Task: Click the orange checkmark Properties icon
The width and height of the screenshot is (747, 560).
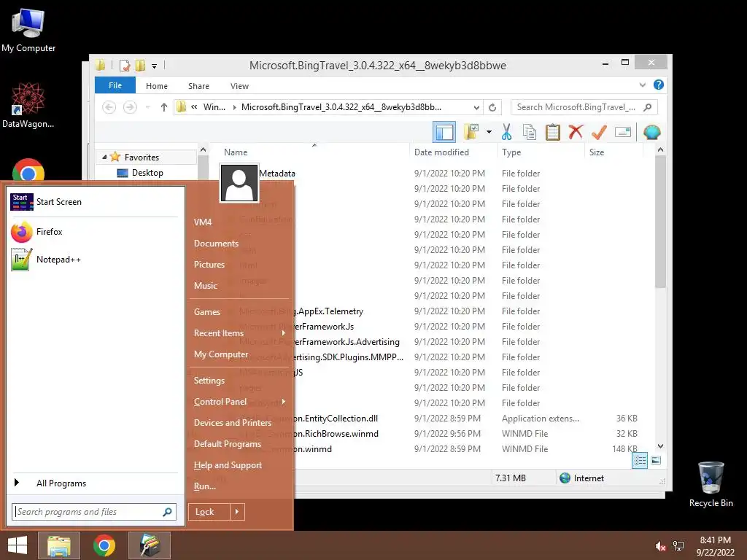Action: 599,133
